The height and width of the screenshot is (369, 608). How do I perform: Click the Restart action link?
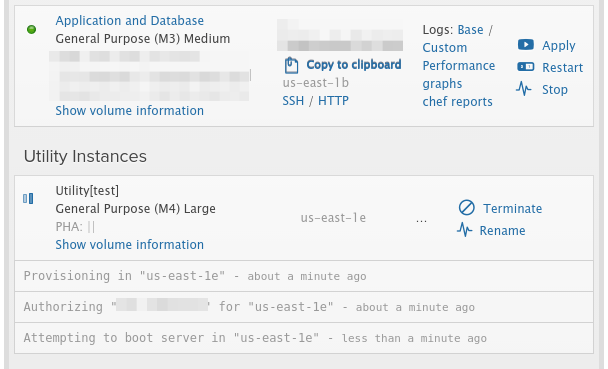click(x=563, y=67)
